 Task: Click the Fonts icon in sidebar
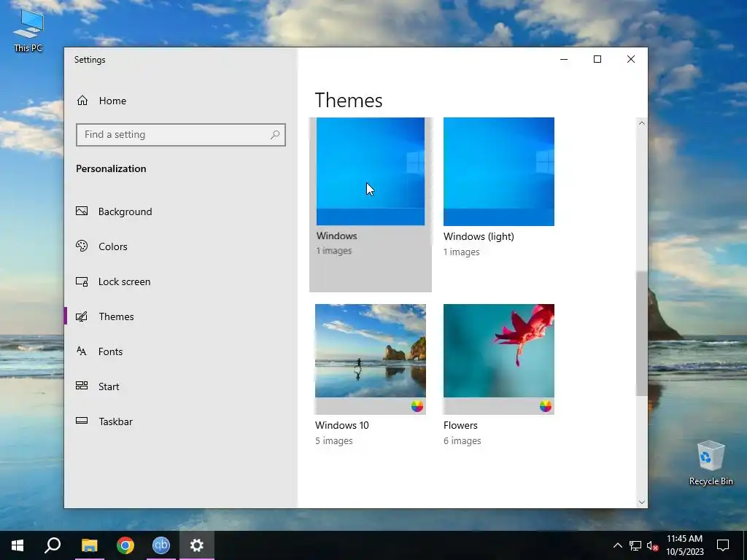coord(82,351)
